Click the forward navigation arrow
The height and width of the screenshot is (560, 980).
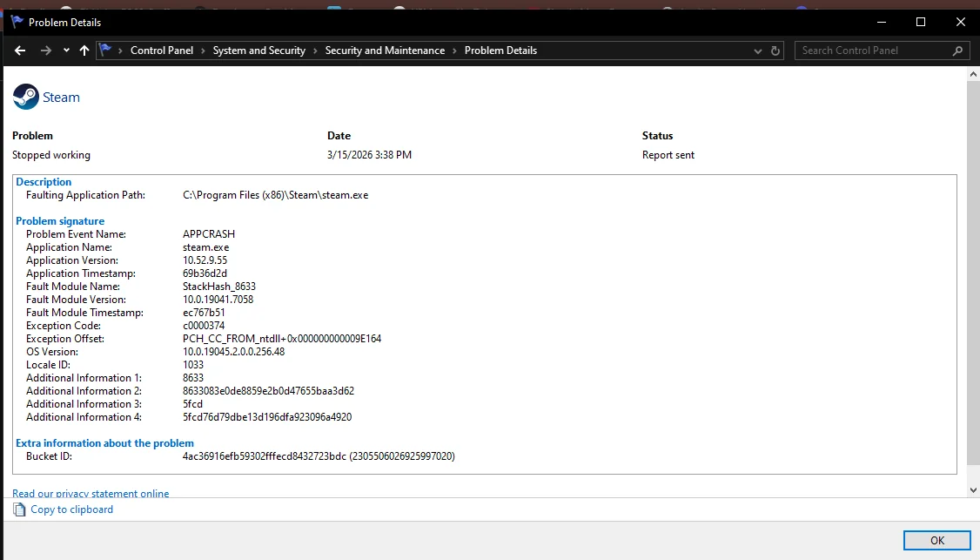44,51
